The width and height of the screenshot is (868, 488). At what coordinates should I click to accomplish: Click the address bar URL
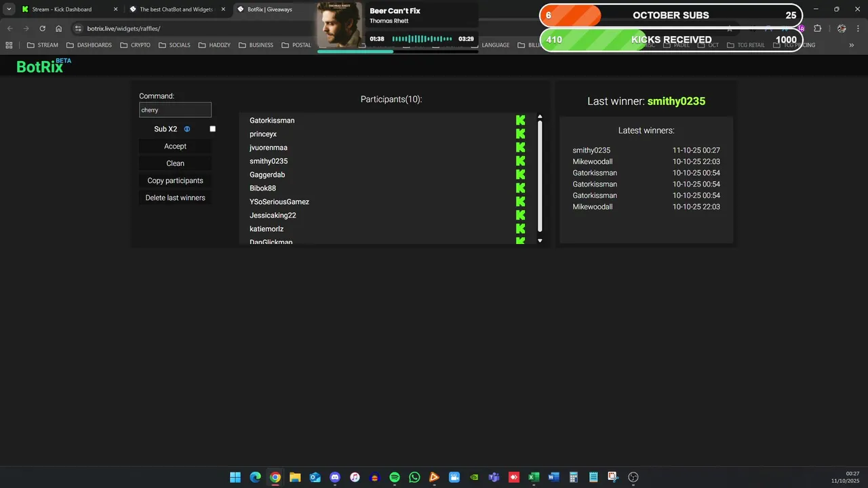(x=123, y=28)
